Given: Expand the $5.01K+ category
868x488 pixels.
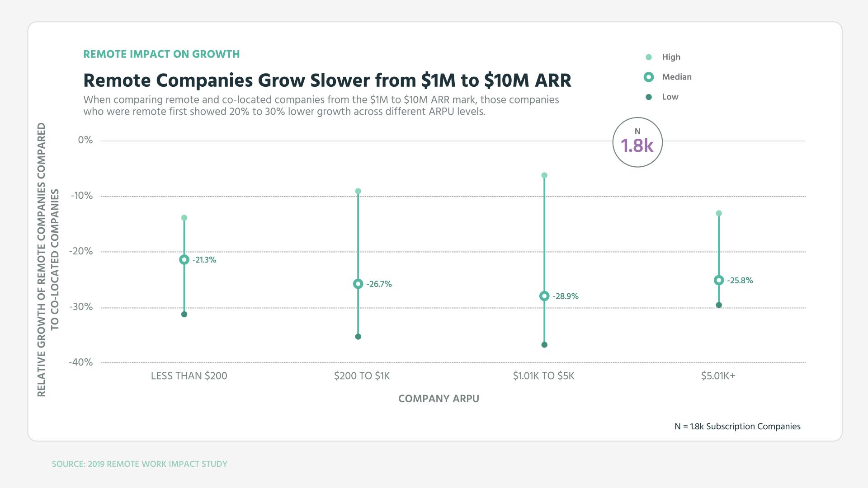Looking at the screenshot, I should click(x=719, y=375).
